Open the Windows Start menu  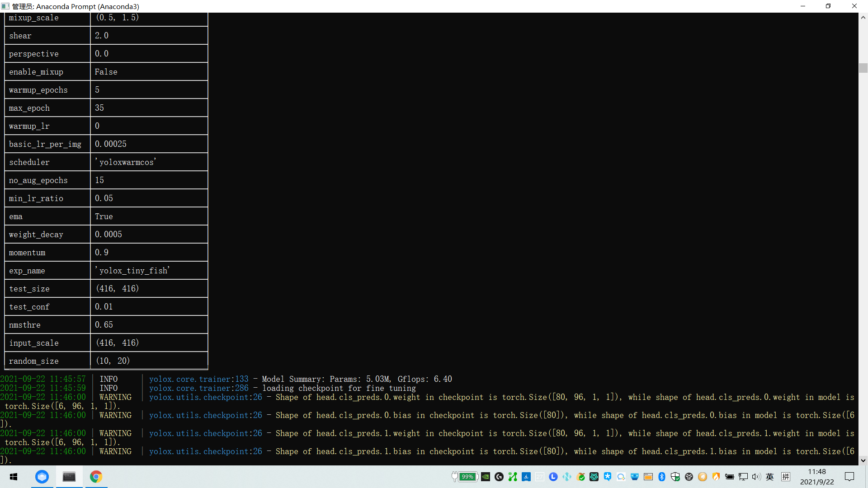pos(14,477)
